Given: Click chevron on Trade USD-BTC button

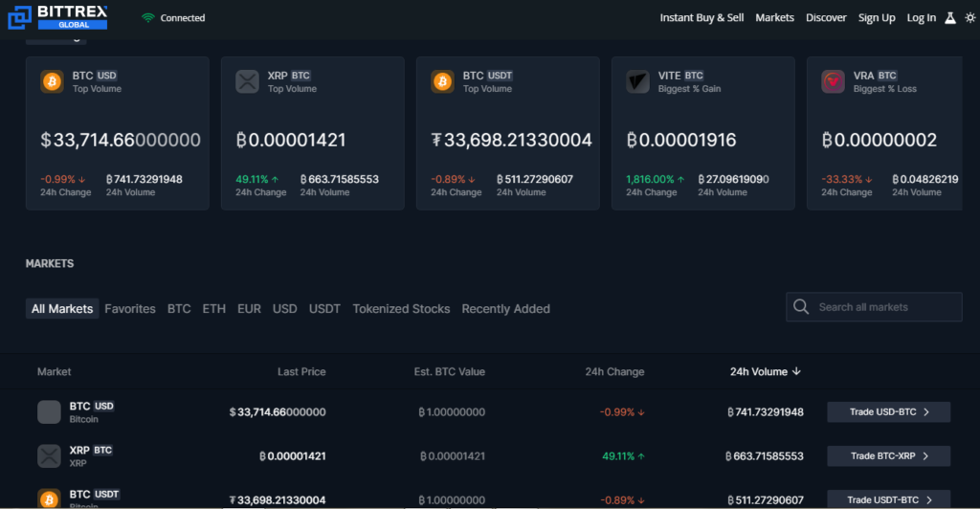Looking at the screenshot, I should (926, 412).
